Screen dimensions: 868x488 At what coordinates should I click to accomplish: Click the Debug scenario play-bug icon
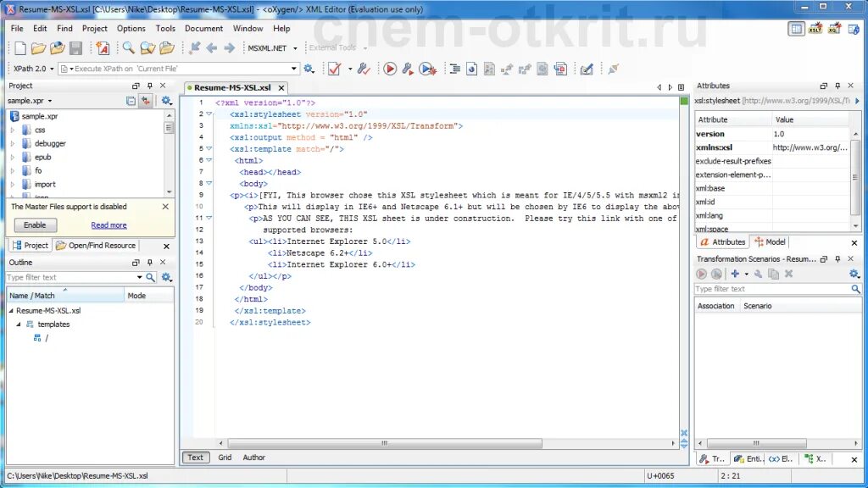[x=427, y=69]
